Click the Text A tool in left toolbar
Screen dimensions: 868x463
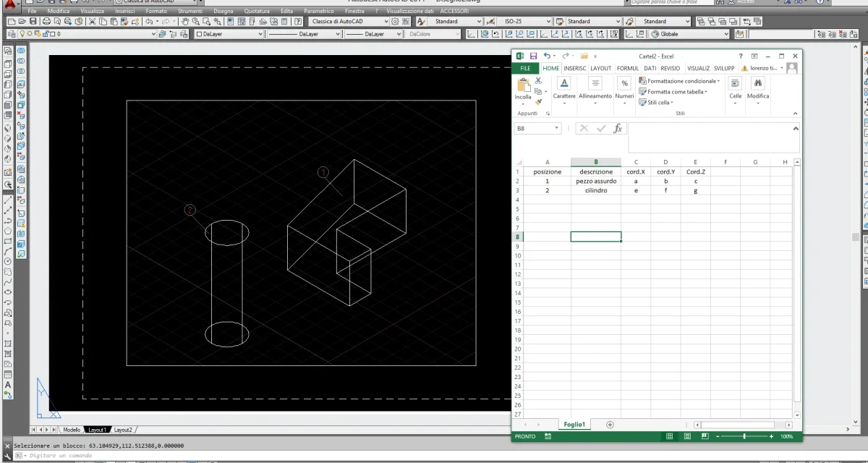pos(8,385)
